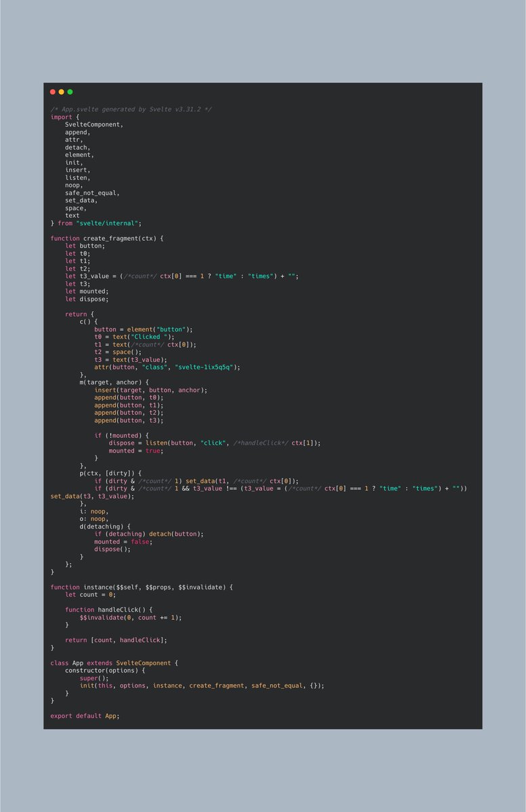Click the "t2 = space();" line
The height and width of the screenshot is (812, 526).
click(x=118, y=352)
